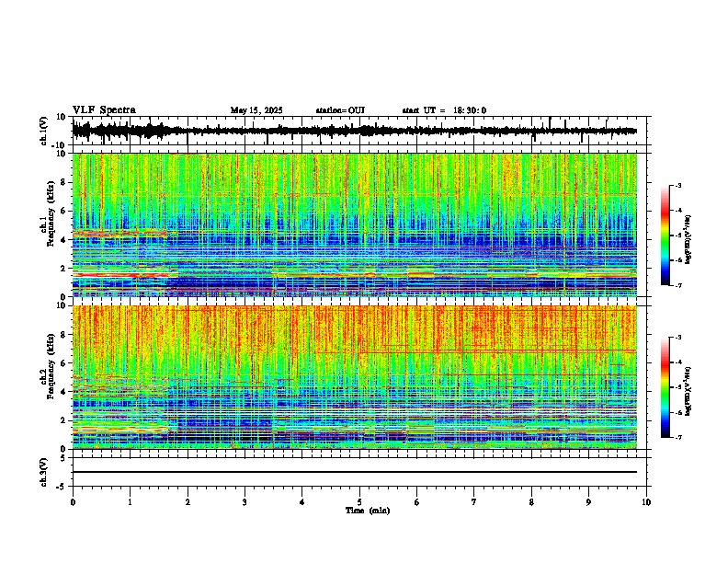
Task: Click the "10" tick at the time axis end
Action: tap(646, 502)
